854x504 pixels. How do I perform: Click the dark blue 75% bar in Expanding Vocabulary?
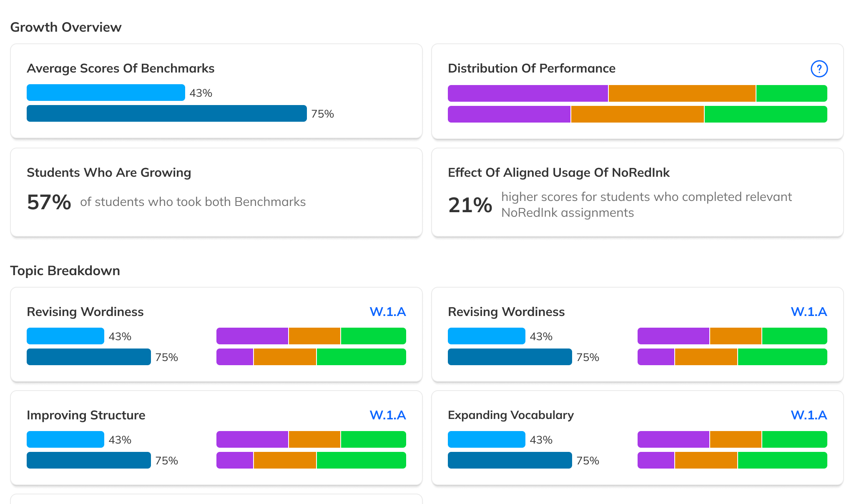pos(510,460)
